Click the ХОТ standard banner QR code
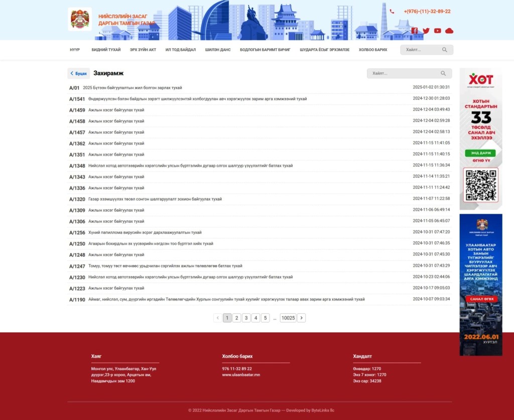The height and width of the screenshot is (420, 514). [480, 186]
